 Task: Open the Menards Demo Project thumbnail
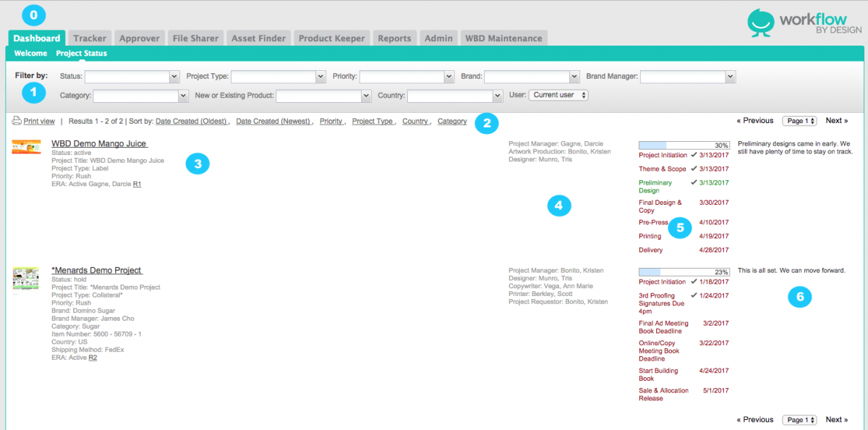pos(25,279)
